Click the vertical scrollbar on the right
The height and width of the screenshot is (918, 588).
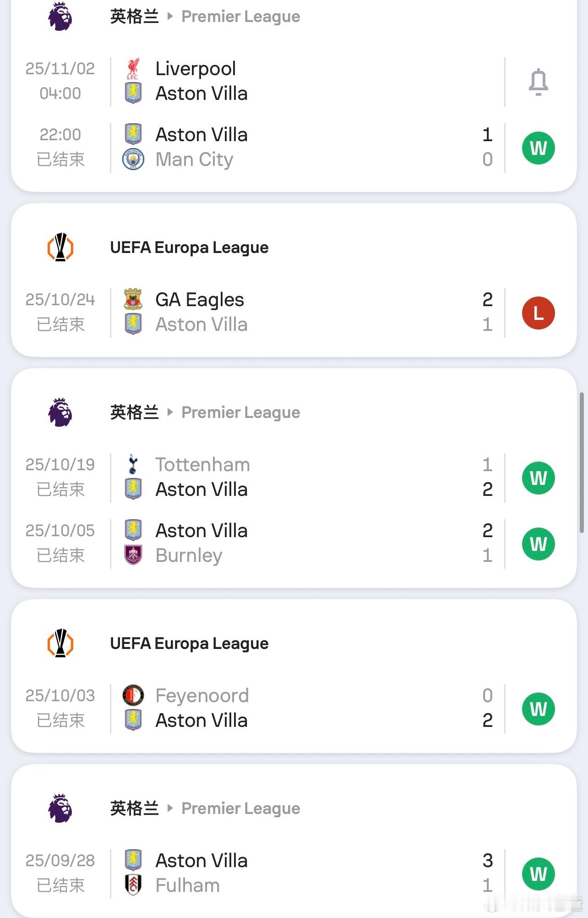(x=582, y=462)
